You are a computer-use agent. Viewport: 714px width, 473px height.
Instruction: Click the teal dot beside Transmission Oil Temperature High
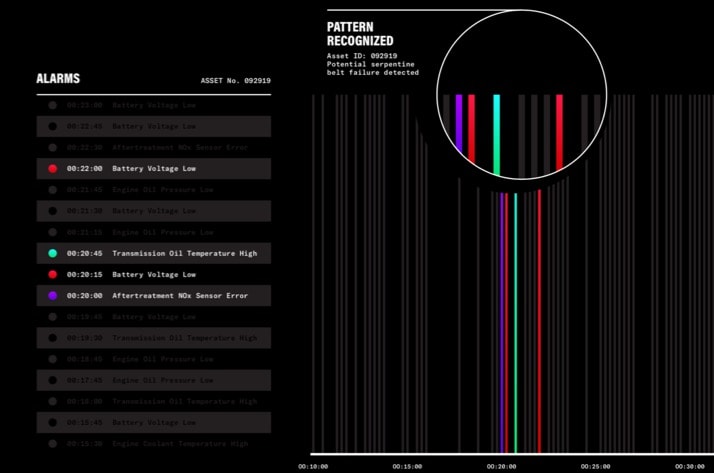click(52, 253)
